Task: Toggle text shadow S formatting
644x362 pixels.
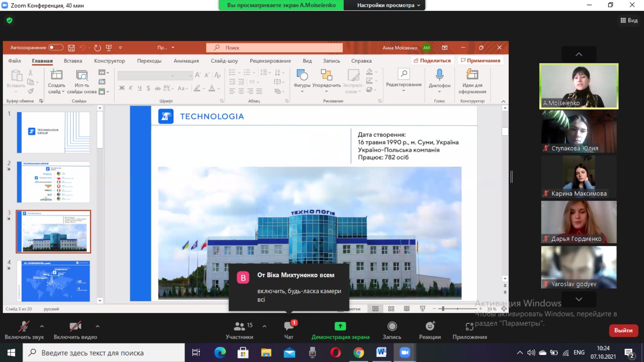Action: (149, 88)
